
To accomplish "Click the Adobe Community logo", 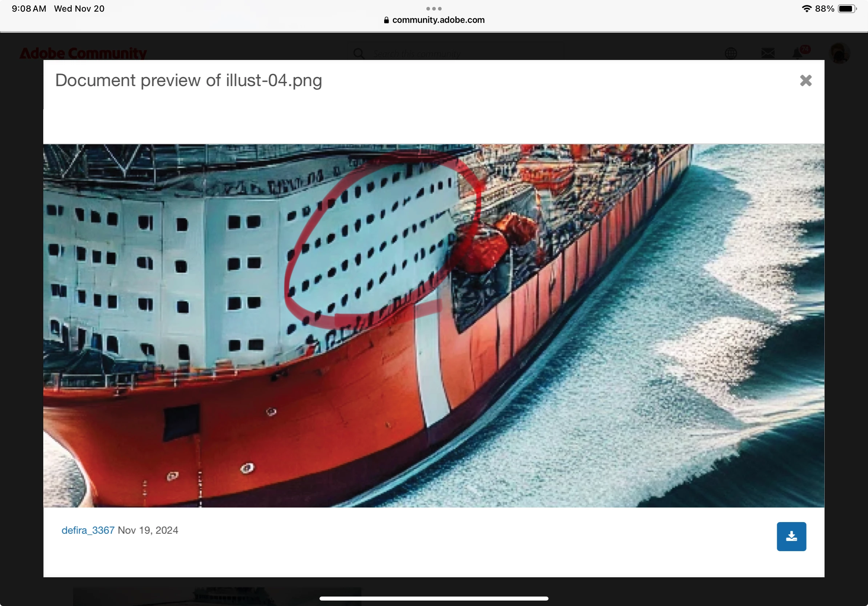I will coord(83,53).
